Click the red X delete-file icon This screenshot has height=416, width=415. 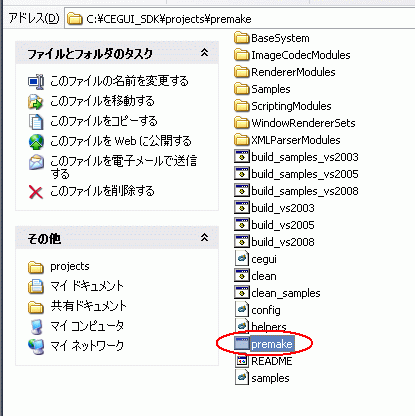36,192
